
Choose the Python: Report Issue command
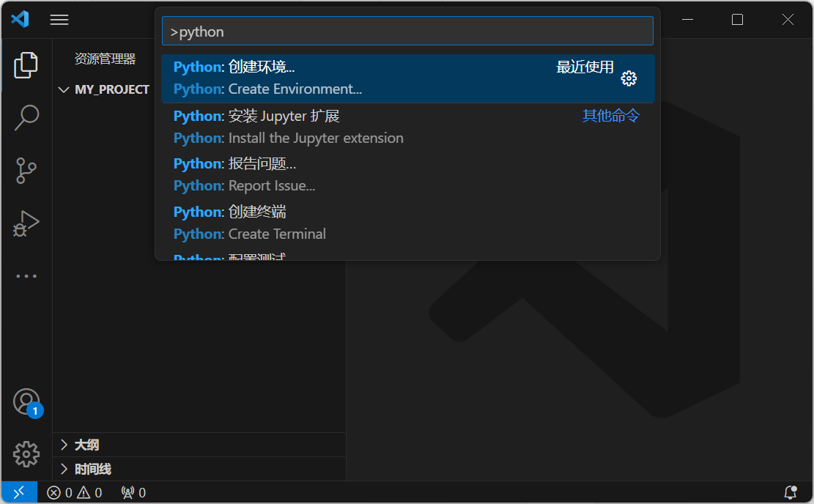366,174
